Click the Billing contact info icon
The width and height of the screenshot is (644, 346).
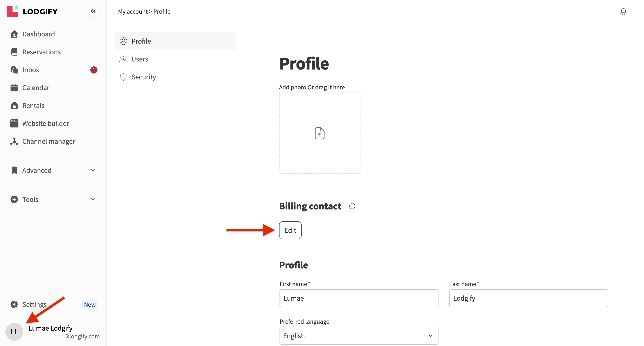pos(352,206)
